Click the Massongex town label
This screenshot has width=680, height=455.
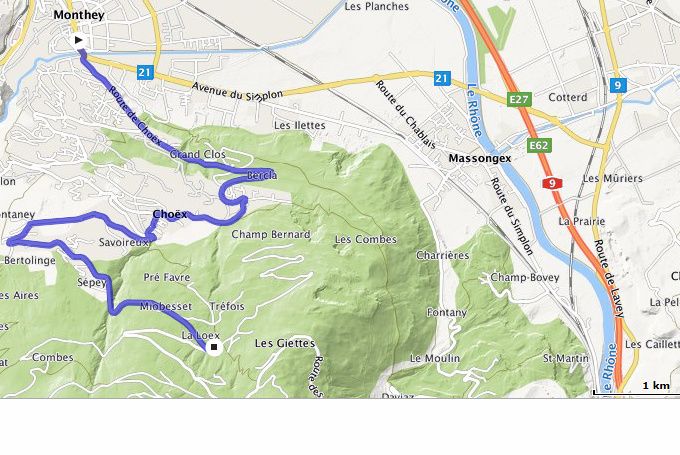[x=480, y=158]
